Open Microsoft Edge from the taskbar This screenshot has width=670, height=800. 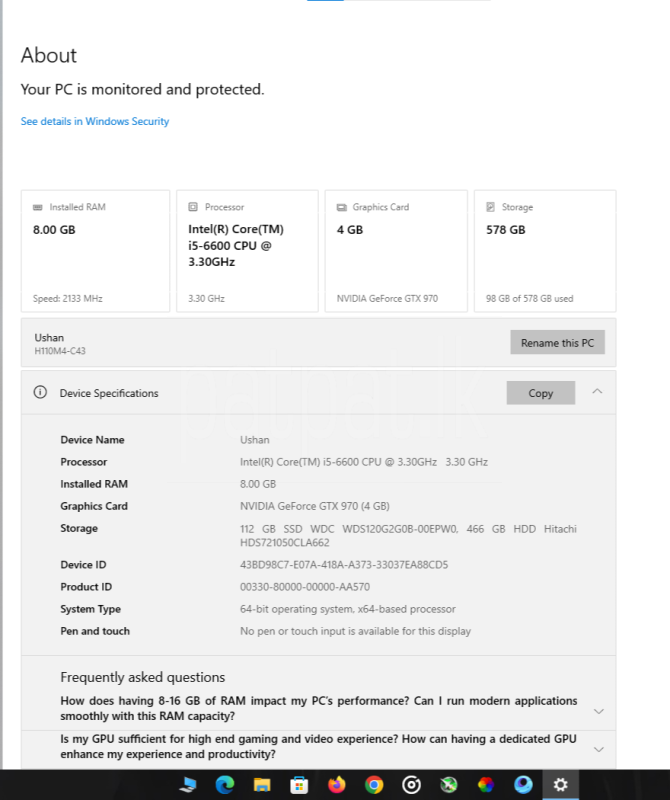pyautogui.click(x=225, y=785)
